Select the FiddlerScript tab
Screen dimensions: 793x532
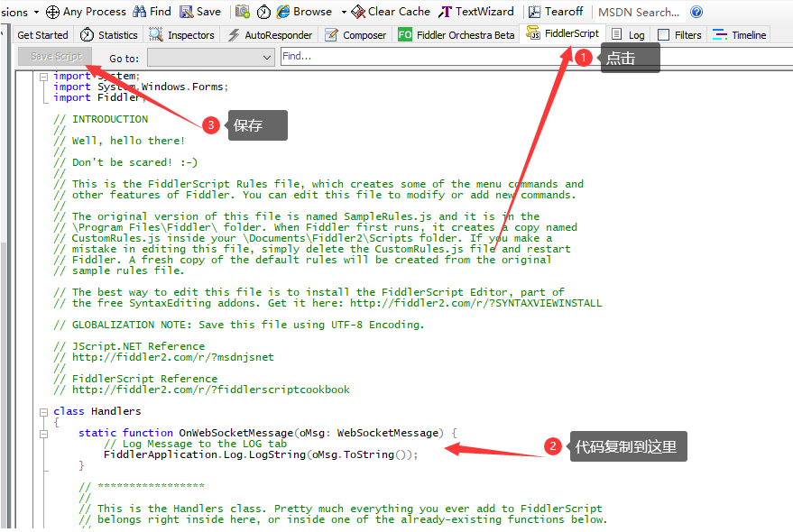[562, 34]
